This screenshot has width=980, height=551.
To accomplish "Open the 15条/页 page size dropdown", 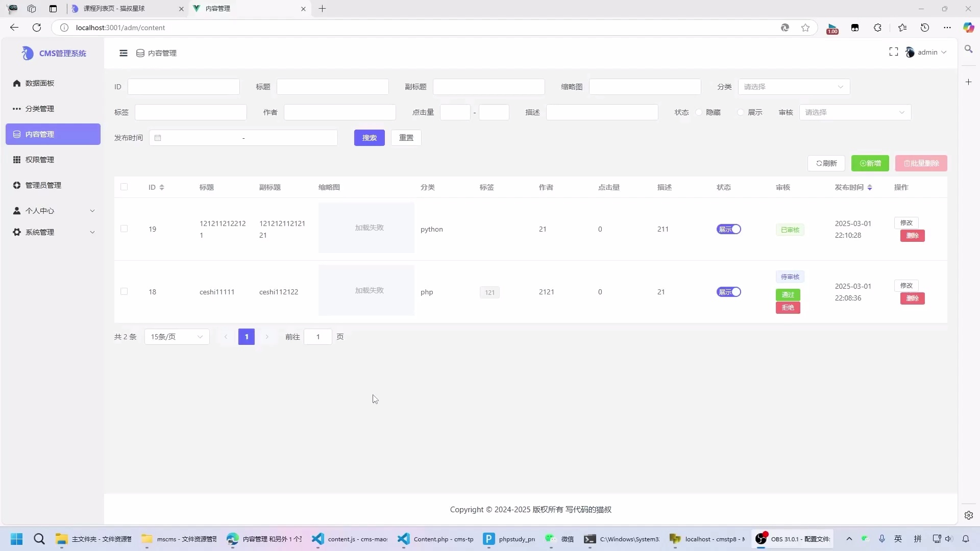I will click(x=177, y=337).
